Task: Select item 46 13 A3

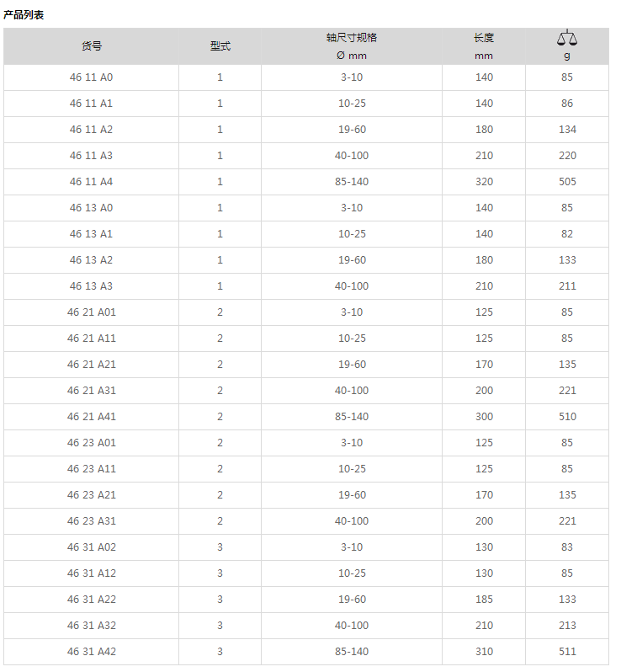Action: click(91, 286)
